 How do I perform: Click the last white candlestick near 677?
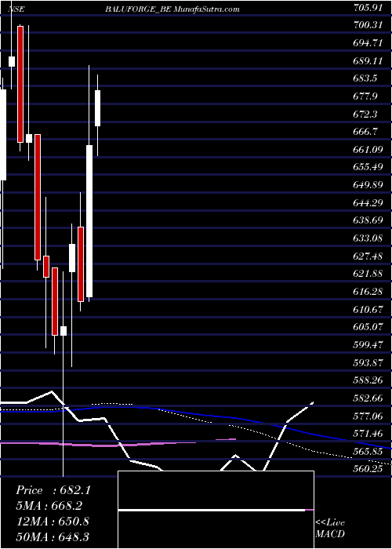(98, 108)
